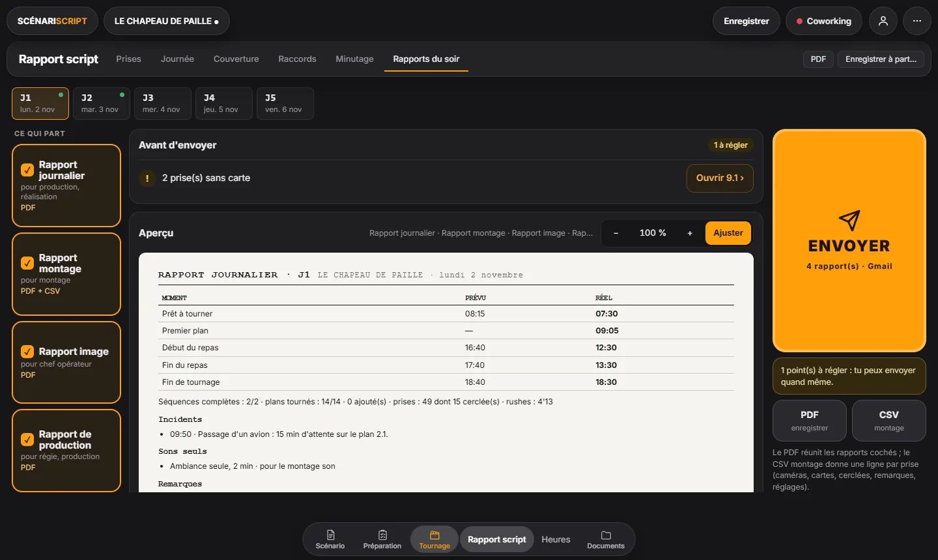This screenshot has width=938, height=560.
Task: Open the Scénario dock icon
Action: (330, 539)
